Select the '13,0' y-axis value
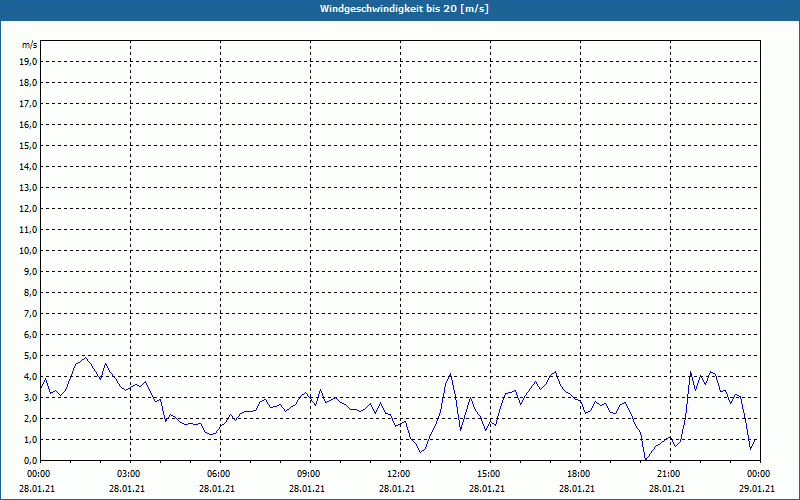This screenshot has width=800, height=500. [x=28, y=187]
